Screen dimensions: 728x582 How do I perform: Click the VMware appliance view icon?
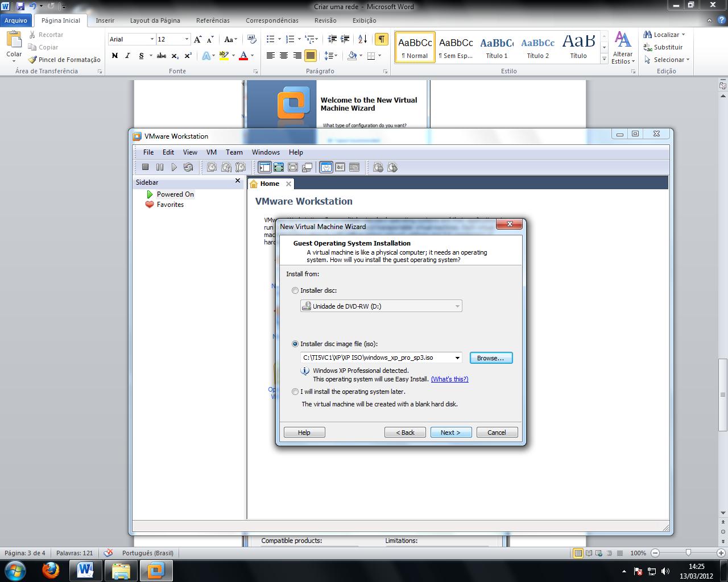[340, 167]
